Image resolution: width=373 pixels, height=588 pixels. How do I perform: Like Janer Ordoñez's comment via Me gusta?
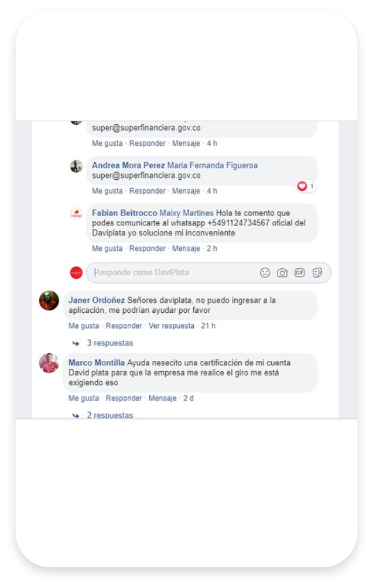[84, 326]
